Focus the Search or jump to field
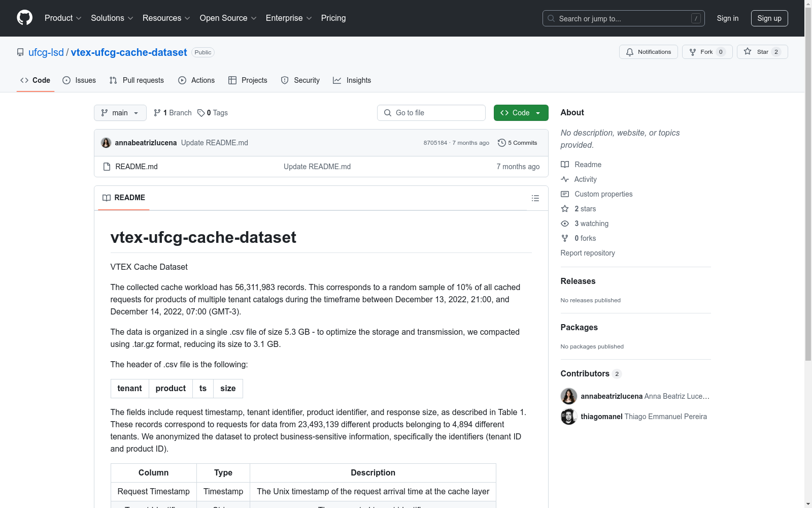This screenshot has width=812, height=508. (x=624, y=18)
